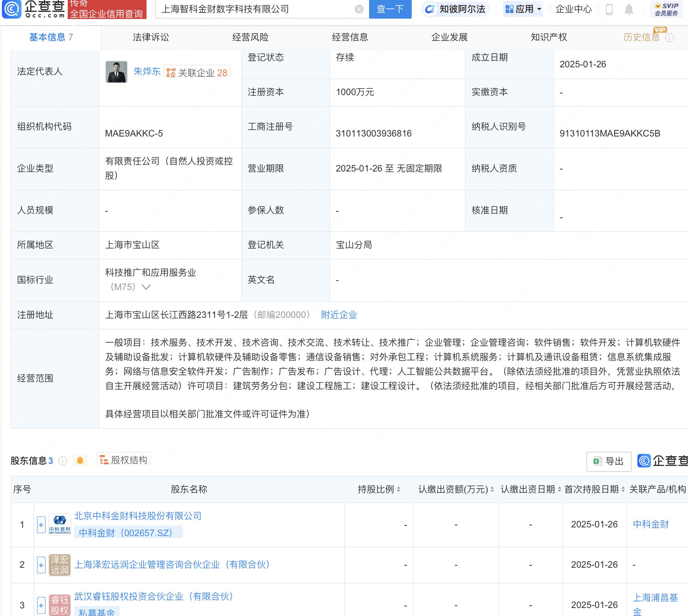Open the 知彼阿尔法 AI assistant
688x616 pixels.
(455, 9)
